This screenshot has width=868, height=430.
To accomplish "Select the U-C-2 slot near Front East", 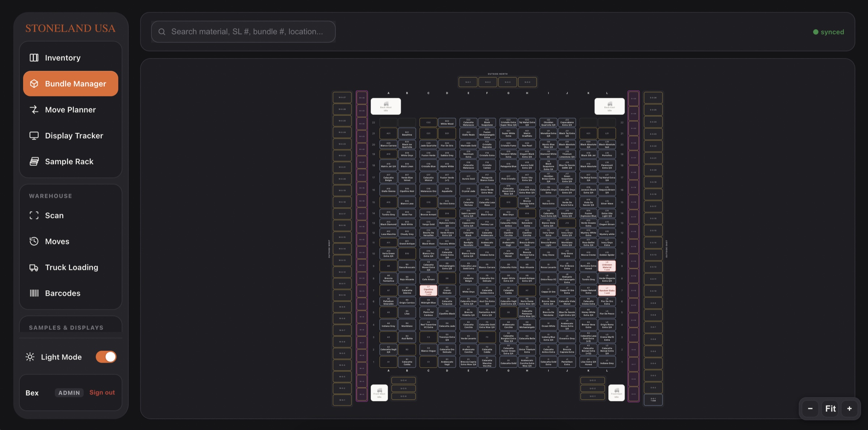I will (x=592, y=388).
